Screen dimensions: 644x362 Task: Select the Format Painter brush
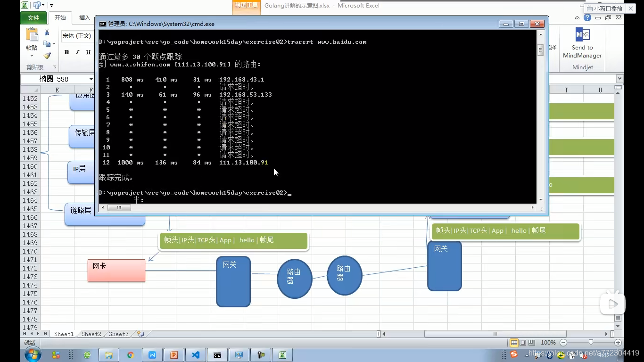tap(47, 56)
